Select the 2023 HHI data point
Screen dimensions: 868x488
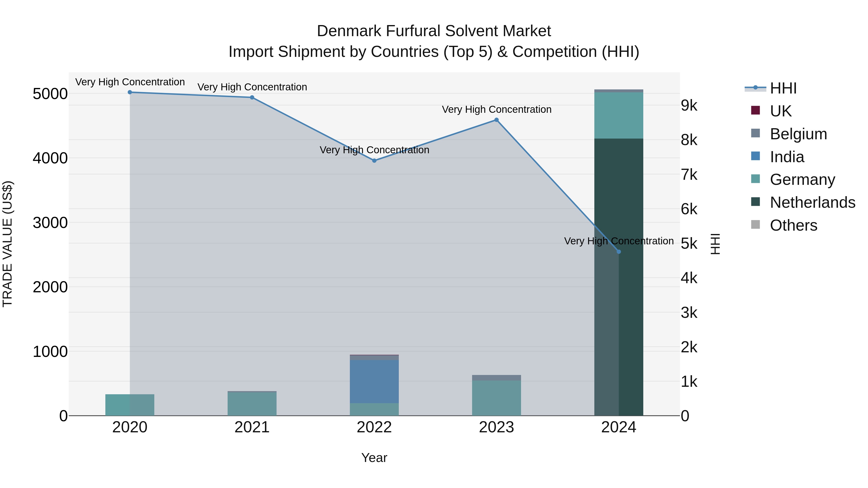point(496,120)
